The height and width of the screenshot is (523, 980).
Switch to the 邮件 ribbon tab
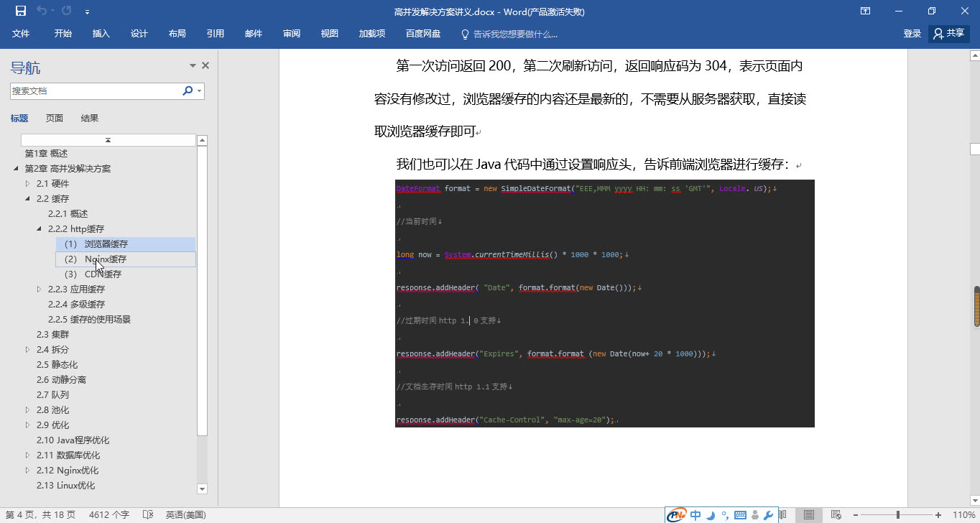point(254,34)
